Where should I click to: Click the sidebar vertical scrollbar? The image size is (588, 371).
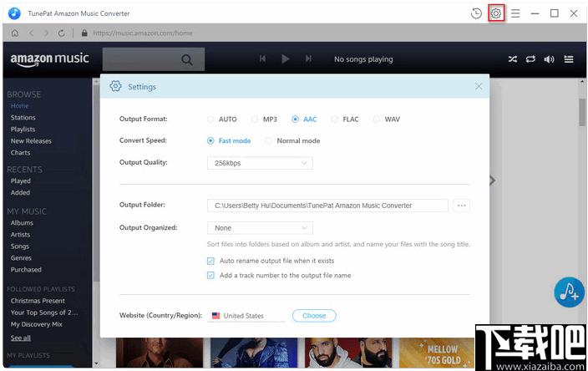pyautogui.click(x=95, y=183)
